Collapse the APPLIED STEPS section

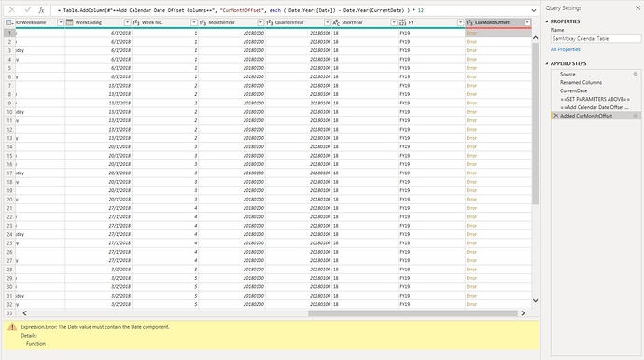[x=547, y=63]
